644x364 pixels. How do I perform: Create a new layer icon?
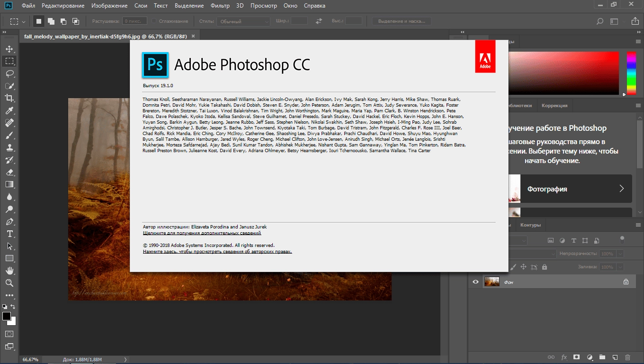coord(615,357)
